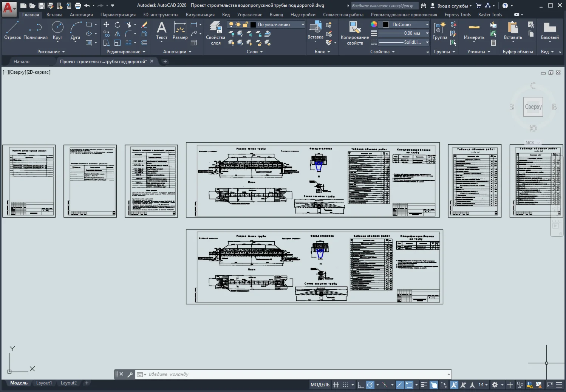The width and height of the screenshot is (566, 392).
Task: Click the Erase tool icon
Action: pyautogui.click(x=144, y=25)
